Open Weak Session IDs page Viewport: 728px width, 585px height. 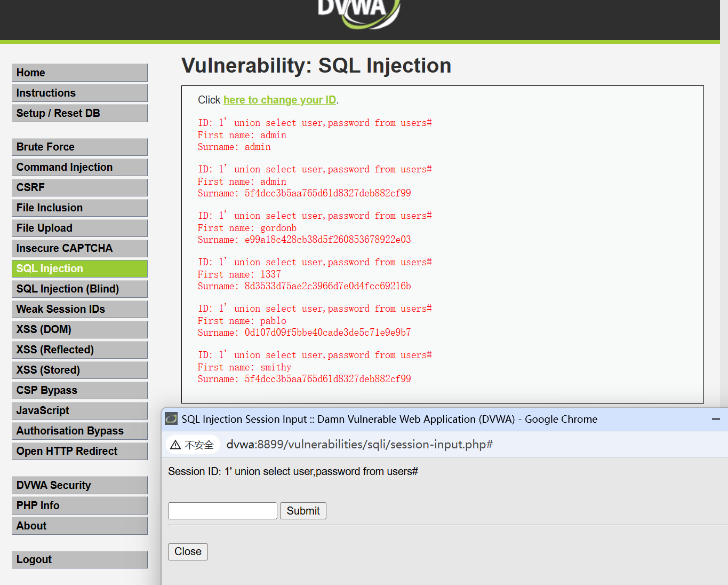click(x=79, y=309)
